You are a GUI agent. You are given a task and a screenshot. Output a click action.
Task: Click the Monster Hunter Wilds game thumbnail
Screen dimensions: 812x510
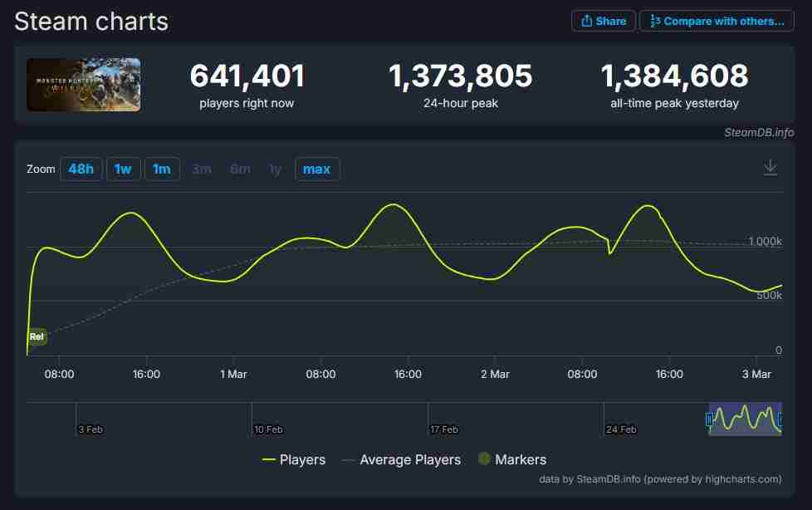click(x=83, y=85)
